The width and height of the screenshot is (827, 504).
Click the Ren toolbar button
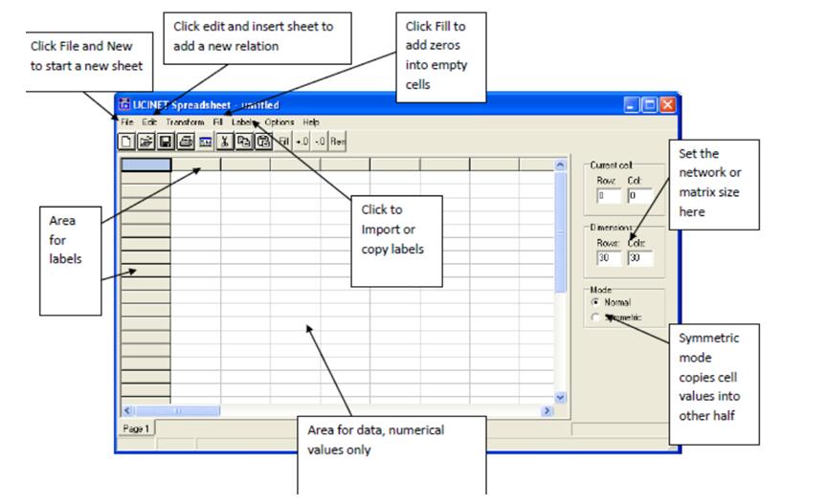click(338, 142)
